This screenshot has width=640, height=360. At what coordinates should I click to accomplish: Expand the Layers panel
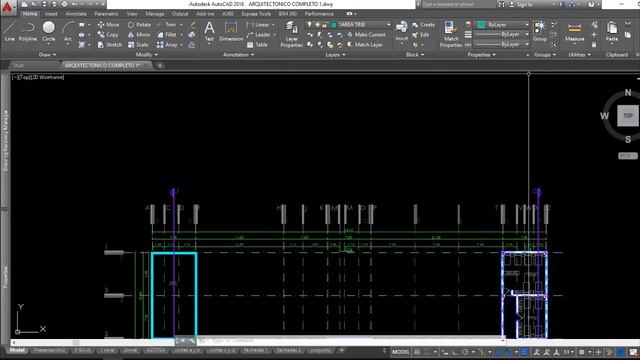[x=335, y=55]
